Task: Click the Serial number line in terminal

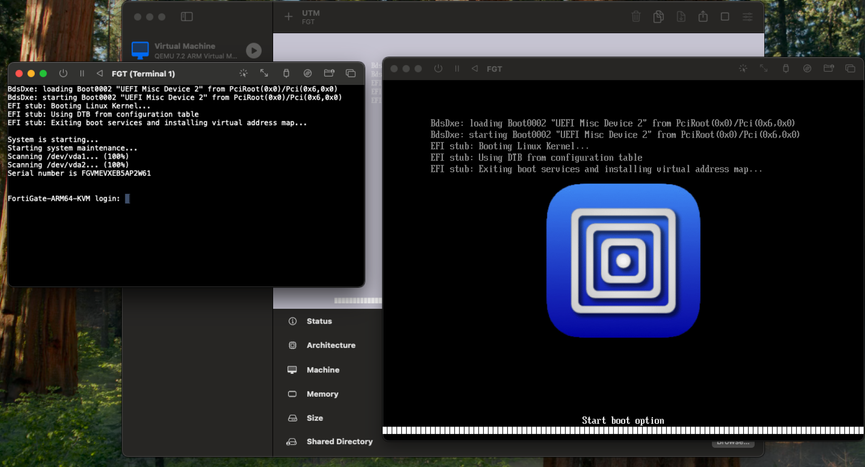Action: pos(79,173)
